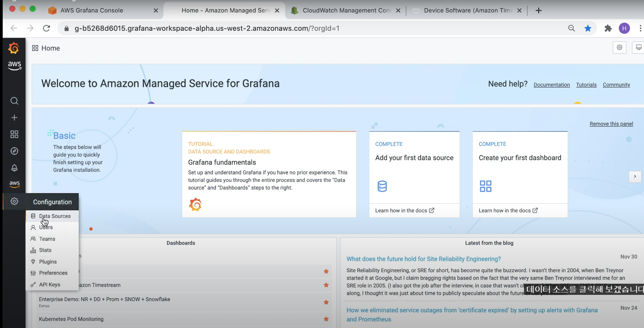Click the browser forward arrow
The image size is (644, 328).
(x=30, y=28)
